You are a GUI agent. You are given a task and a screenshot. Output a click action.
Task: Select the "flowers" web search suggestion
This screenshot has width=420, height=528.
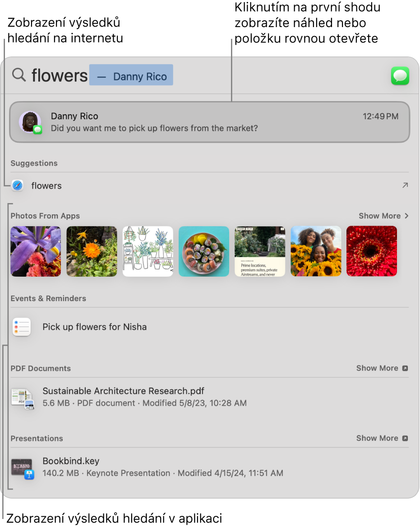coord(210,185)
